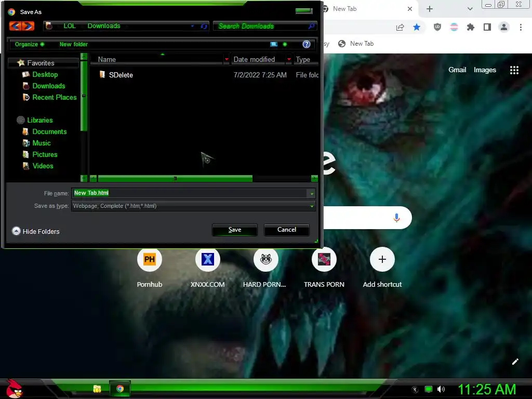Open Downloads in Favorites

click(48, 86)
